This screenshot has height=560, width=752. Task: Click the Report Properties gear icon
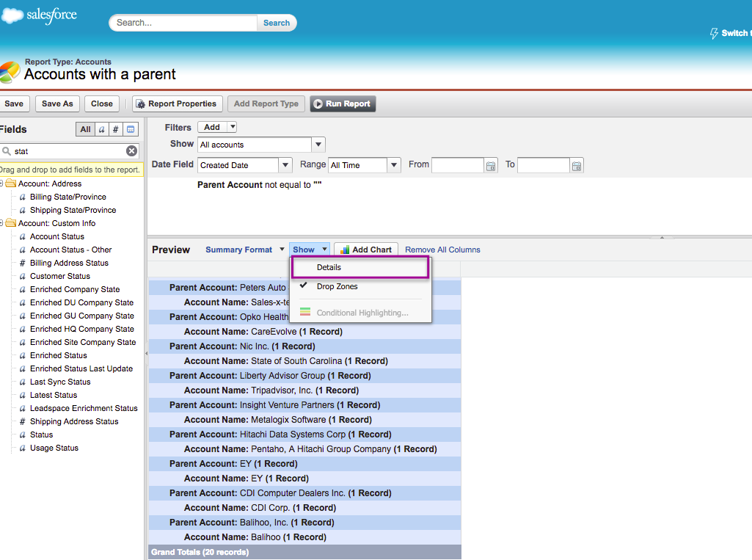tap(141, 104)
